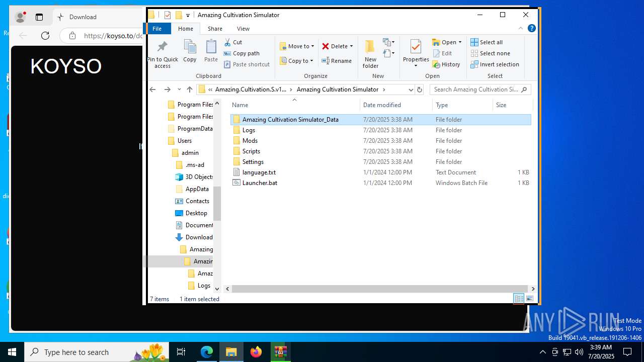Click the Rename command
Screen dimensions: 644x362
(x=337, y=61)
